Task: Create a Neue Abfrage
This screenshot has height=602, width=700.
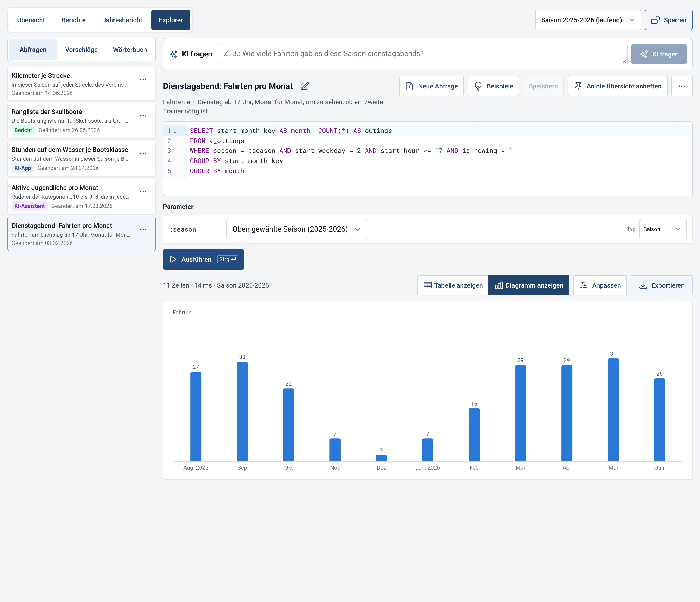Action: click(431, 86)
